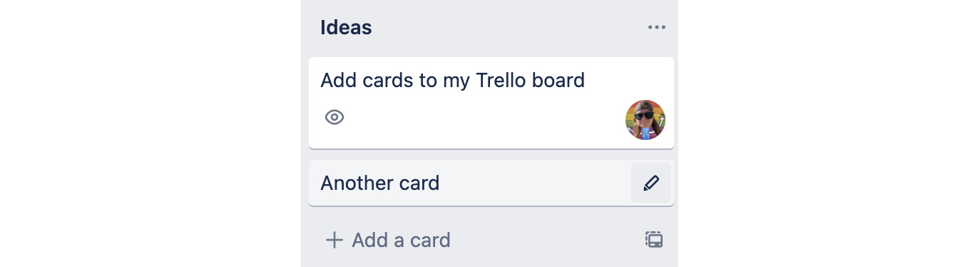
Task: Choose a card template from bottom-right list icon
Action: 654,239
